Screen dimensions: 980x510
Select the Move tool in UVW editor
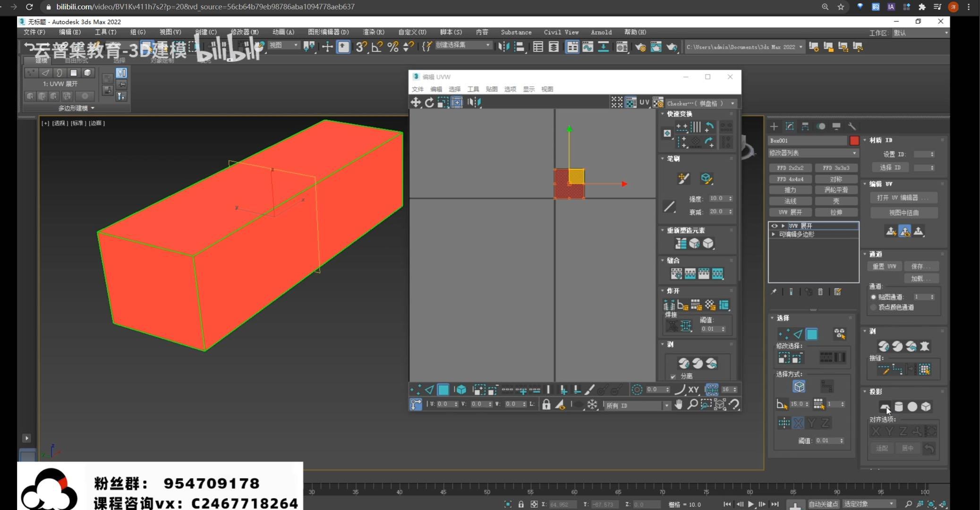[416, 102]
